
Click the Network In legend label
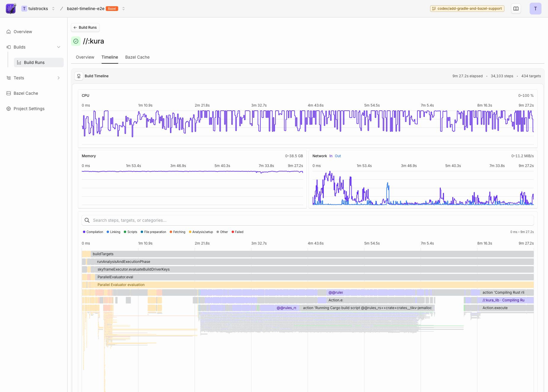point(331,156)
